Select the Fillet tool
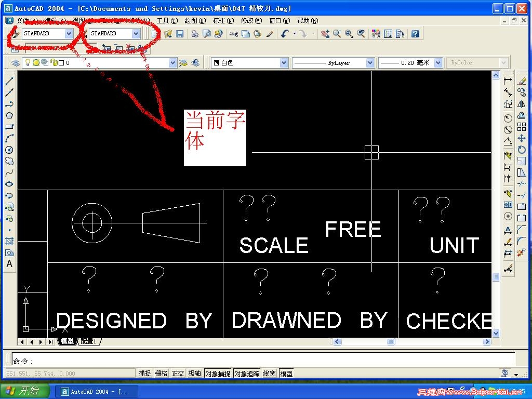 click(x=522, y=241)
